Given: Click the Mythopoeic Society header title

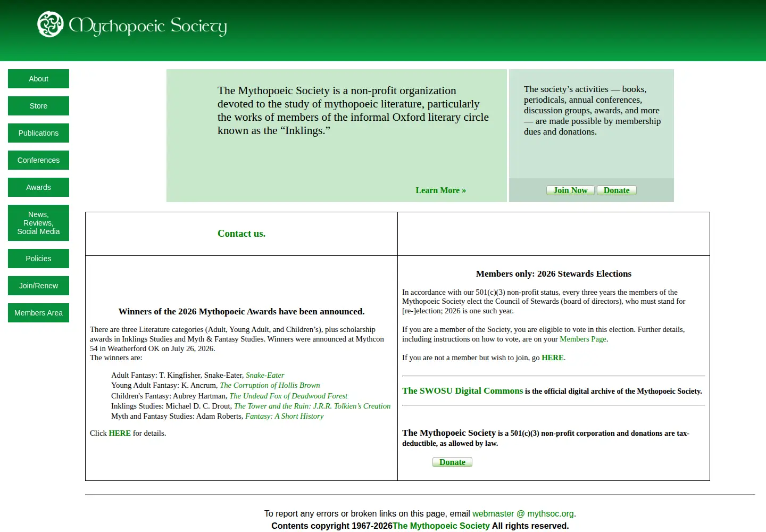Looking at the screenshot, I should 148,26.
